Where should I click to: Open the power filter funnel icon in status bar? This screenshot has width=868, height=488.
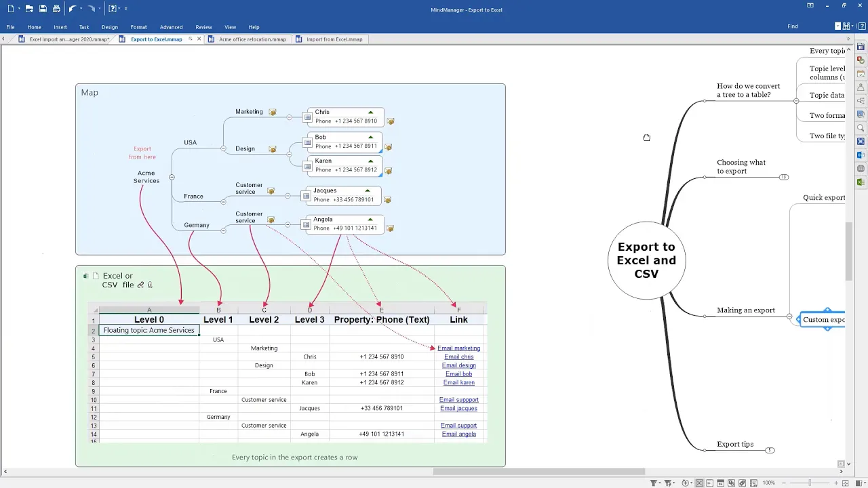click(x=668, y=483)
